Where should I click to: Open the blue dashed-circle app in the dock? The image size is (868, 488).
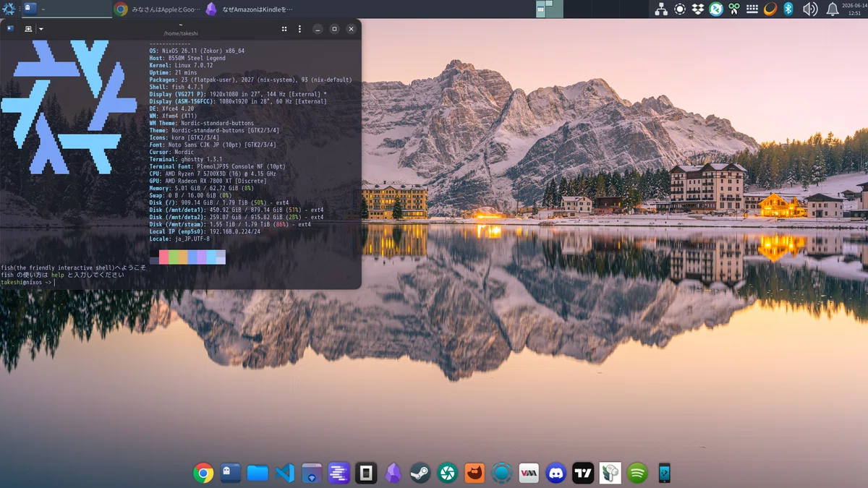coord(502,473)
